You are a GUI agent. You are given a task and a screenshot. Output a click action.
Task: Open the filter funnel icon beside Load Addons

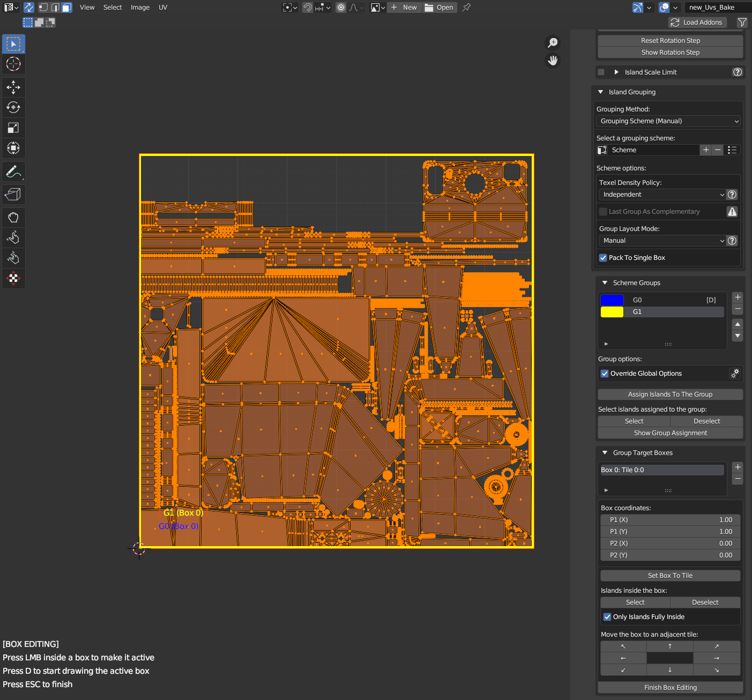[x=742, y=23]
